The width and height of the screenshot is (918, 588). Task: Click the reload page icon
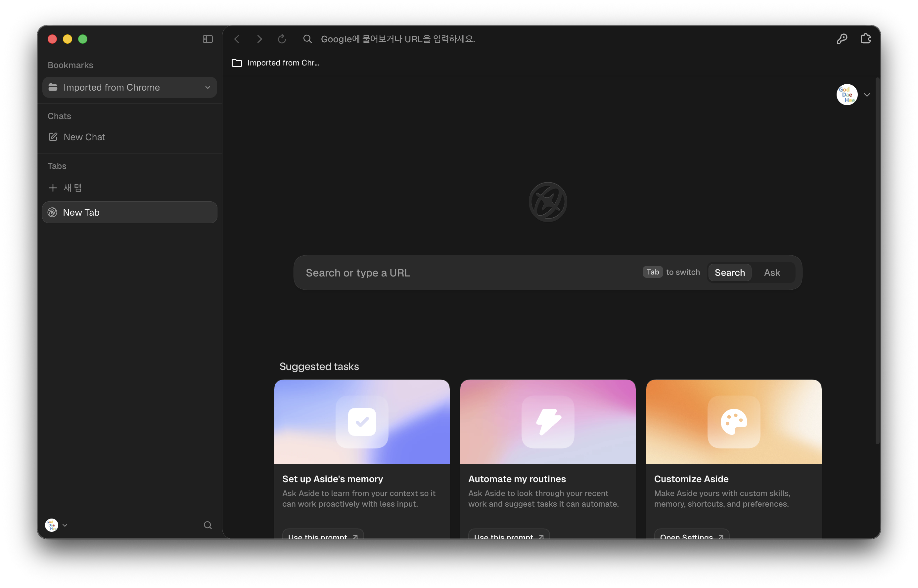[x=282, y=39]
